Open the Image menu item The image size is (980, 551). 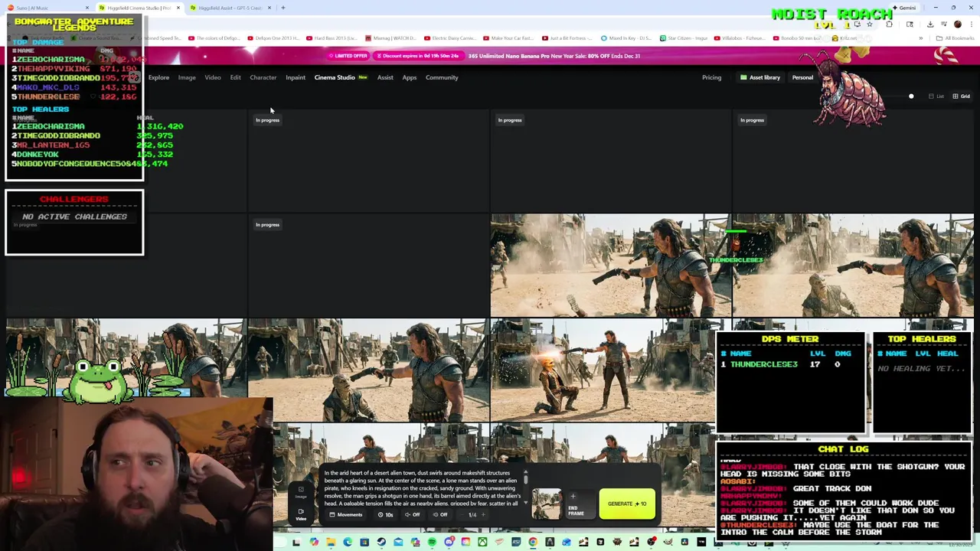(x=187, y=77)
